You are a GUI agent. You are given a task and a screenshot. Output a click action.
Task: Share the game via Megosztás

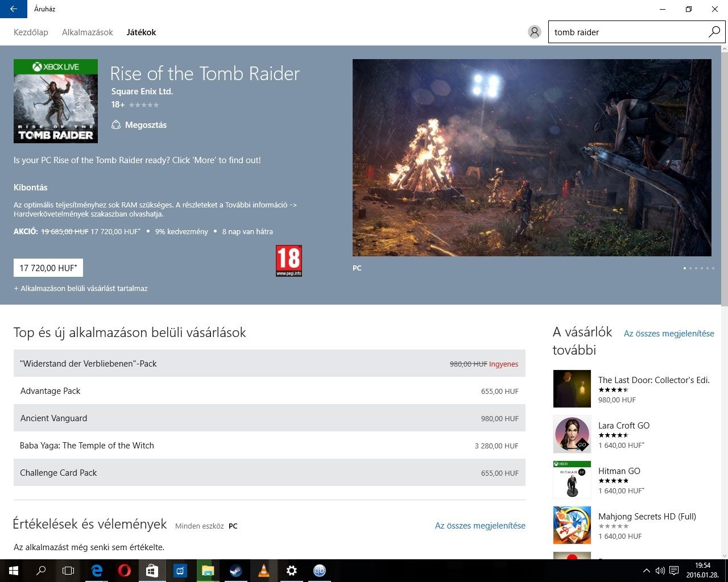(139, 125)
